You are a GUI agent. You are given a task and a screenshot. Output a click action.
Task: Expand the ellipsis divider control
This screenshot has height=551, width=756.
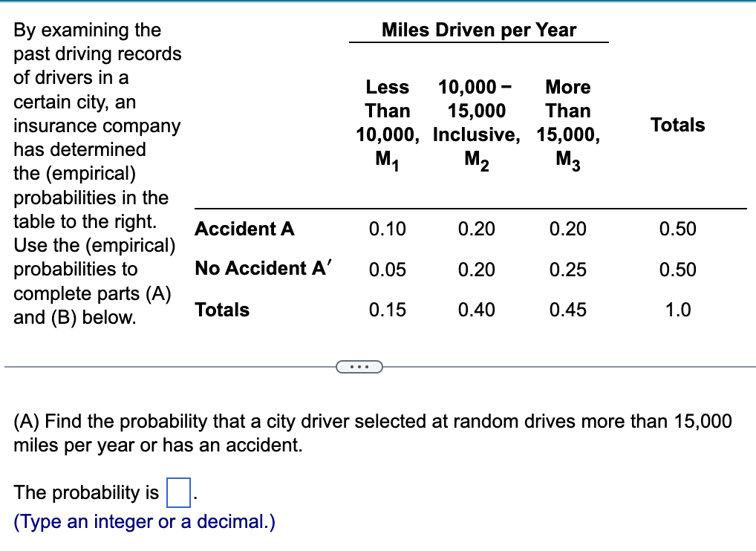coord(359,366)
